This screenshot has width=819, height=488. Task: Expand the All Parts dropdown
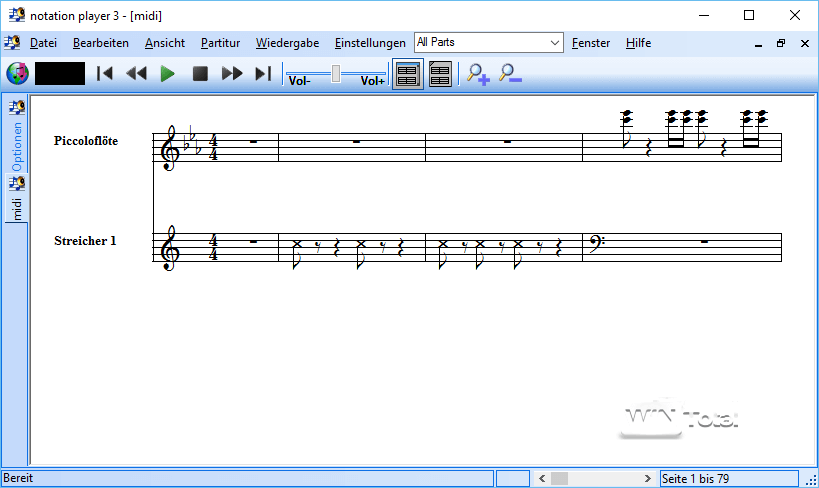click(x=555, y=43)
